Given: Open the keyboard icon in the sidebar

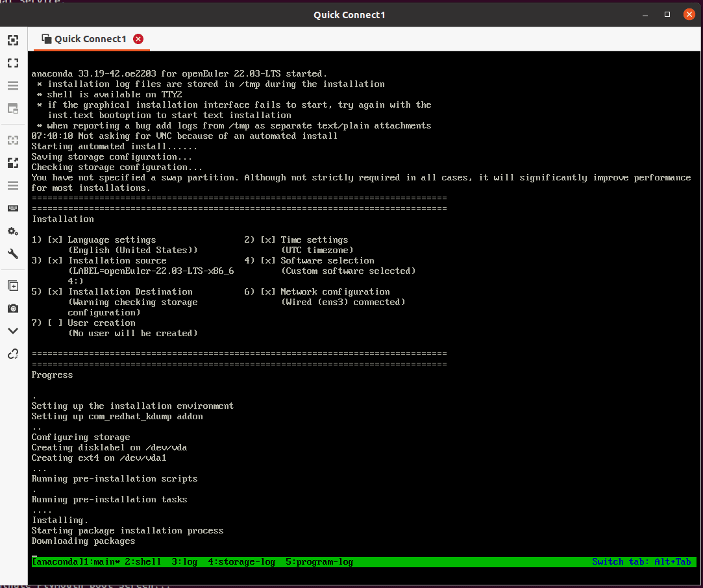Looking at the screenshot, I should point(13,208).
